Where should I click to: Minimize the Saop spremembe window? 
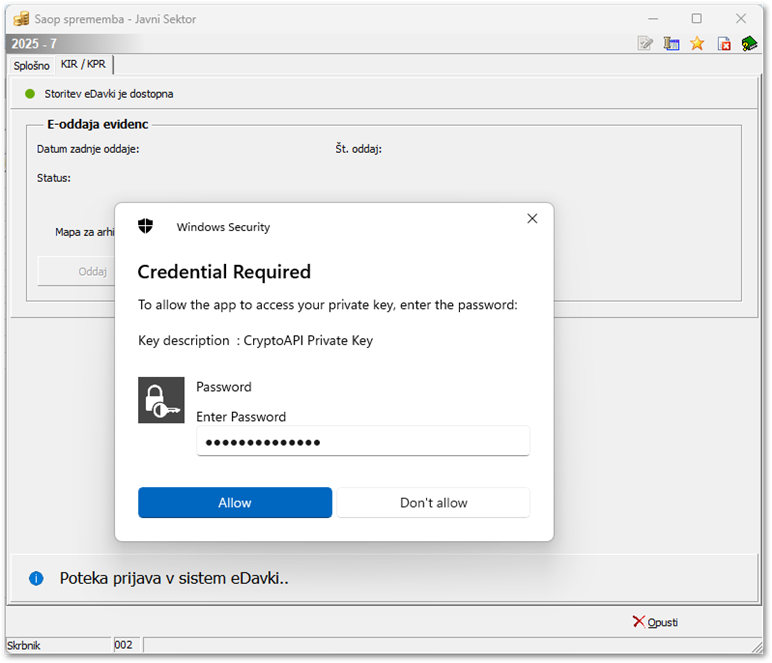coord(653,19)
